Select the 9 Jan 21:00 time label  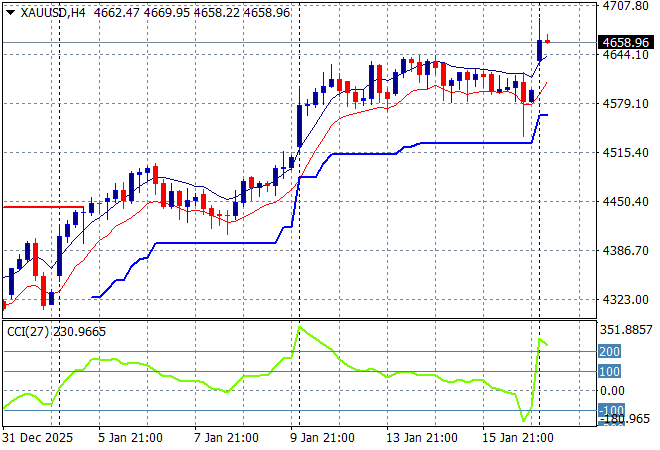click(x=323, y=438)
